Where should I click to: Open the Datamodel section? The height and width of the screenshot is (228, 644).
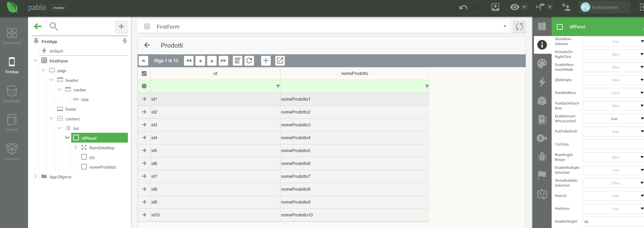tap(12, 94)
